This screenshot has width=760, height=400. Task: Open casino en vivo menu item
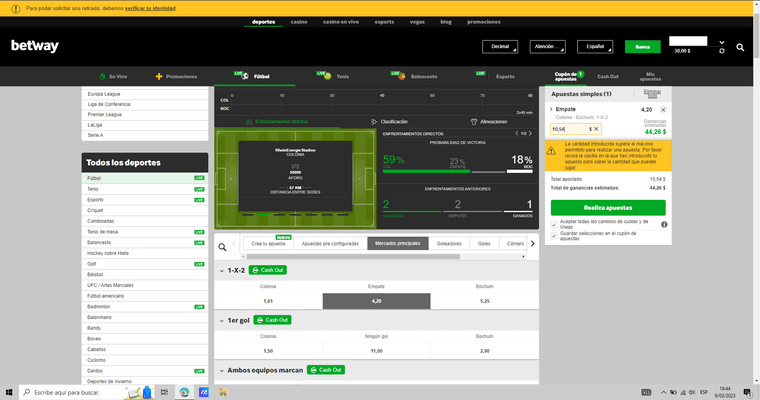click(x=341, y=22)
